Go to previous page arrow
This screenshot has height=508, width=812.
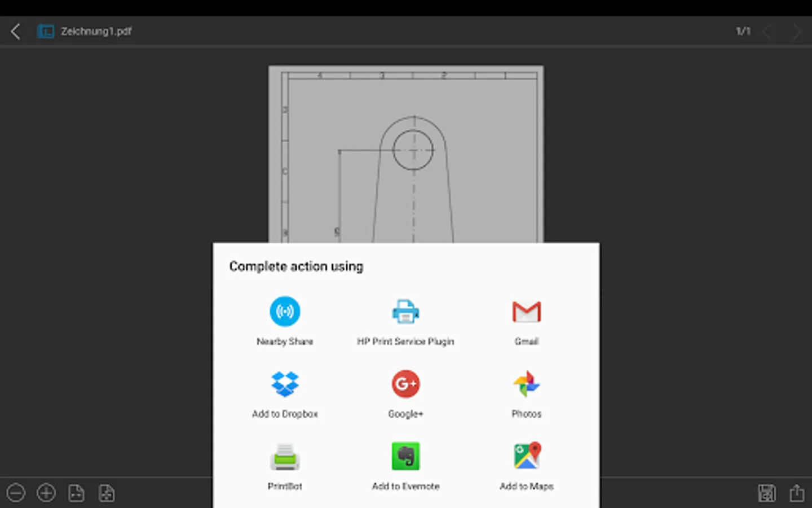click(767, 32)
